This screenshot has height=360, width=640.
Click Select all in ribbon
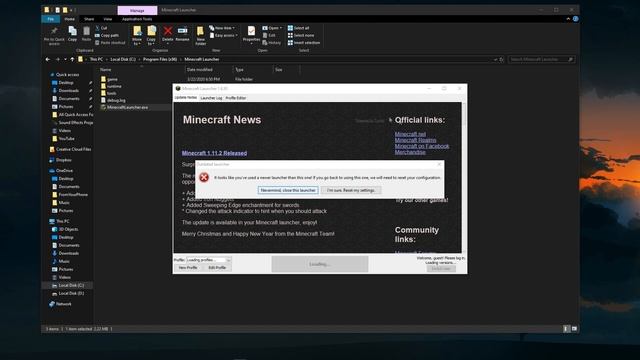pyautogui.click(x=298, y=28)
